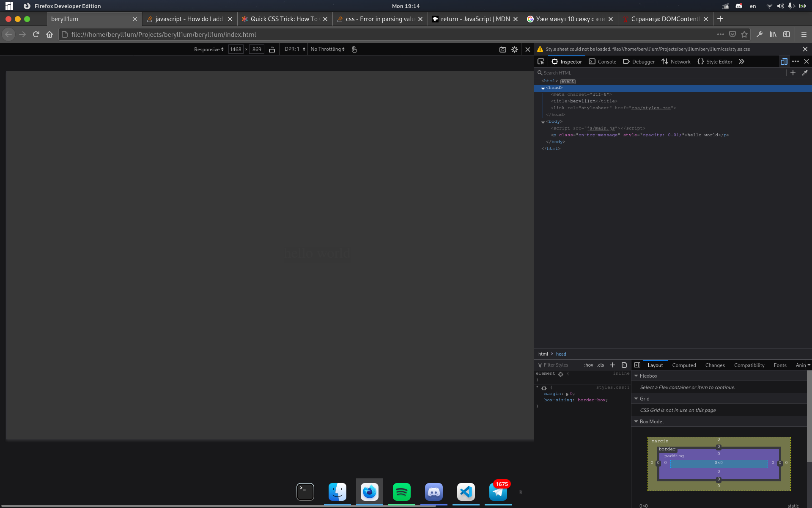The width and height of the screenshot is (812, 508).
Task: Toggle Firefox sidebar
Action: pos(787,34)
